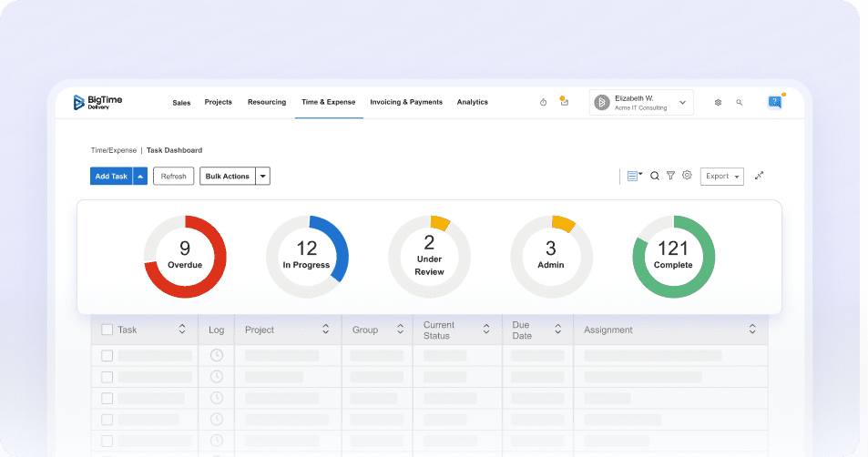868x457 pixels.
Task: Sort by the Task column arrows
Action: coord(182,330)
